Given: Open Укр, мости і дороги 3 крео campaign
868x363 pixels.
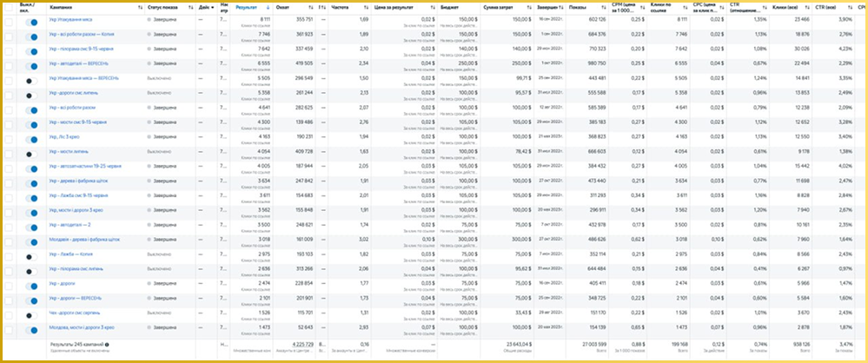Looking at the screenshot, I should [x=76, y=210].
